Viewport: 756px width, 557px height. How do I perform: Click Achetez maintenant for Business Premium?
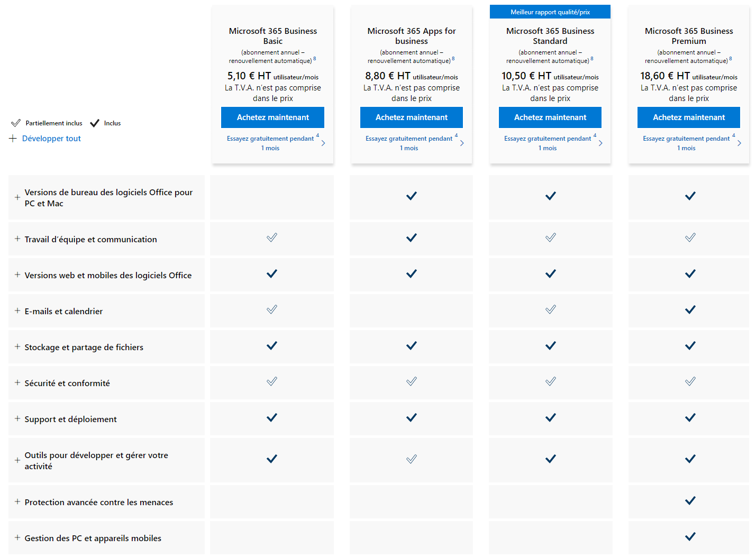(x=689, y=117)
